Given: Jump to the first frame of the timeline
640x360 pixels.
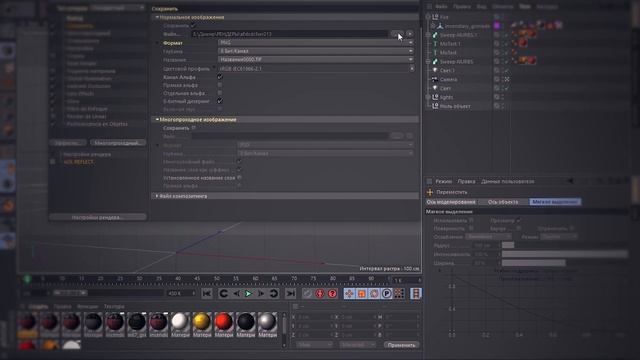Looking at the screenshot, I should 207,293.
